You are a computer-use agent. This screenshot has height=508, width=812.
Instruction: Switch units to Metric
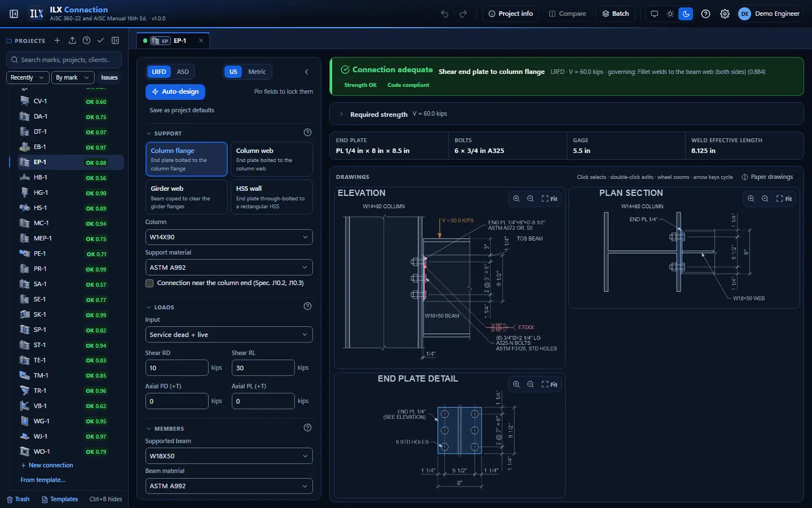tap(257, 72)
